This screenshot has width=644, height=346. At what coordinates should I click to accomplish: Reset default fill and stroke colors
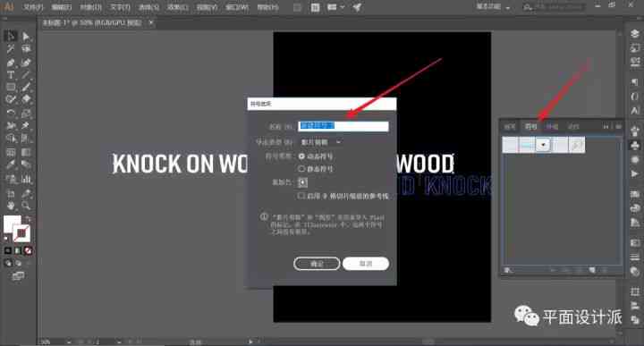[6, 238]
